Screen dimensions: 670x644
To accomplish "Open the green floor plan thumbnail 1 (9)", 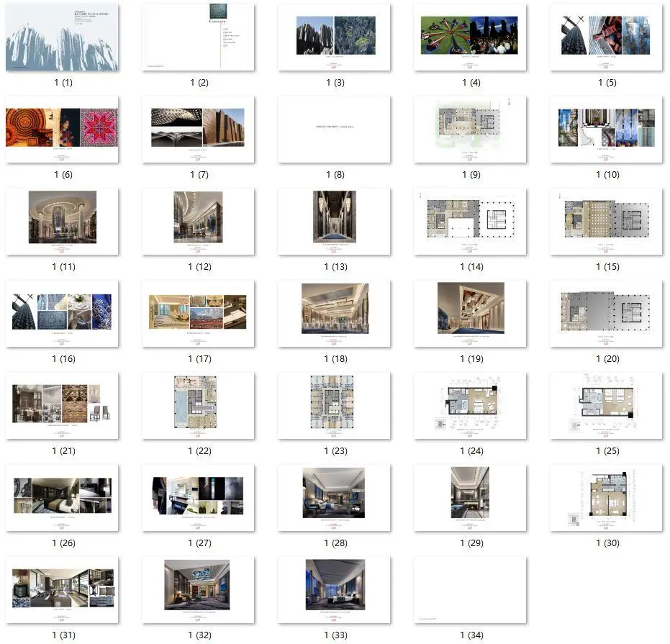I will 469,129.
